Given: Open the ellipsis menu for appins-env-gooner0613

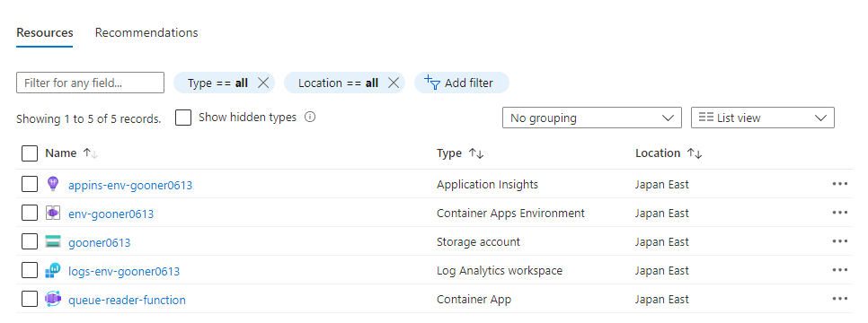Looking at the screenshot, I should pyautogui.click(x=840, y=184).
